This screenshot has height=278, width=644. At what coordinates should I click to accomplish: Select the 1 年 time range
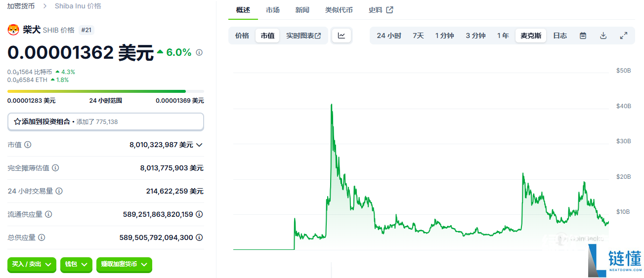tap(503, 36)
